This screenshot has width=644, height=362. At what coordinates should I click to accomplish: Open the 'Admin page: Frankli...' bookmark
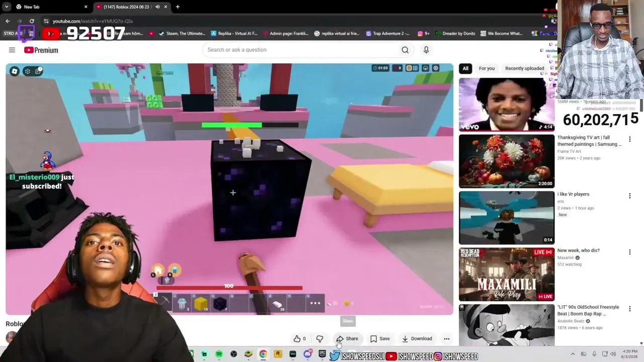[285, 34]
